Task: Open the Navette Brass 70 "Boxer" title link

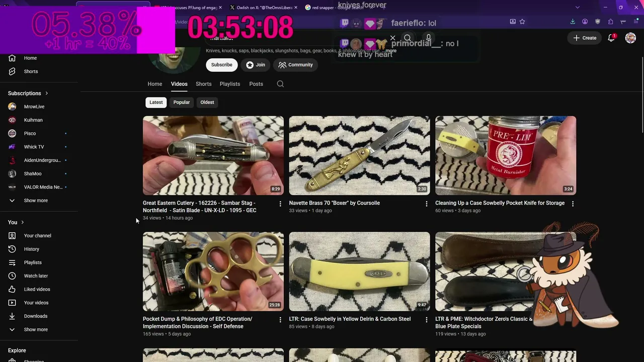Action: [x=335, y=203]
